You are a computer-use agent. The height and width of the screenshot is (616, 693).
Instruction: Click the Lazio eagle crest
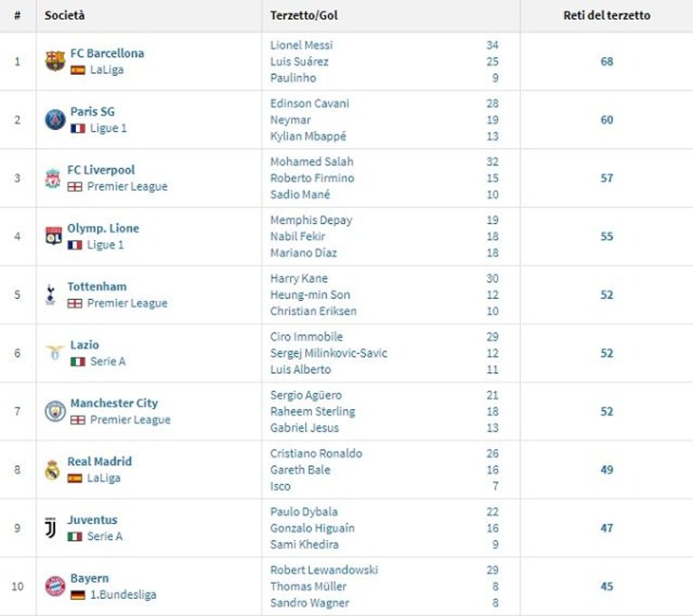[55, 352]
